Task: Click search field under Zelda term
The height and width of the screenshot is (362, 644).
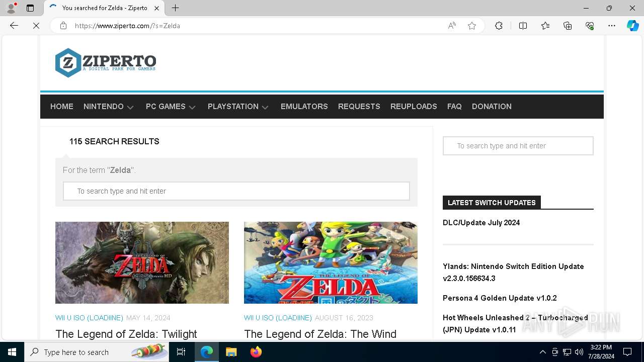Action: tap(236, 191)
